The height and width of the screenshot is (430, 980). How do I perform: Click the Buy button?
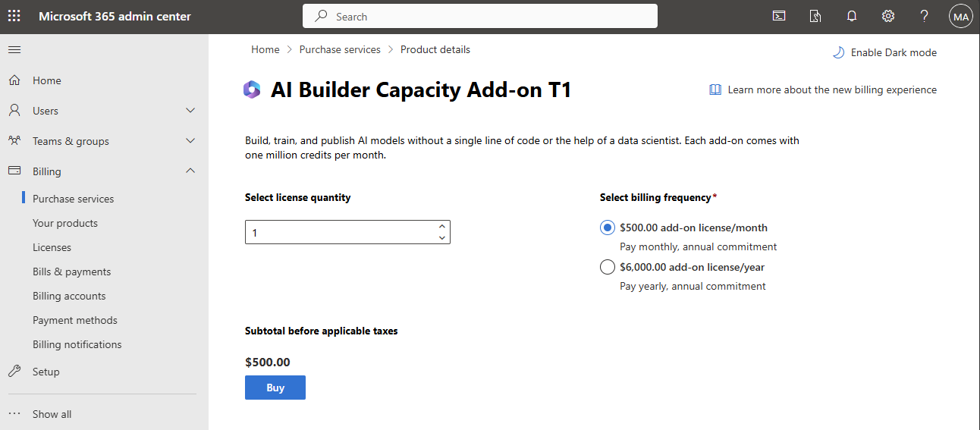click(x=275, y=388)
